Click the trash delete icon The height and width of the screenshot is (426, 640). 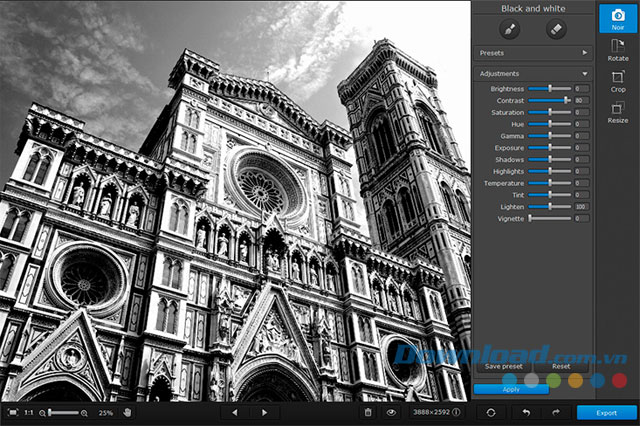(368, 412)
